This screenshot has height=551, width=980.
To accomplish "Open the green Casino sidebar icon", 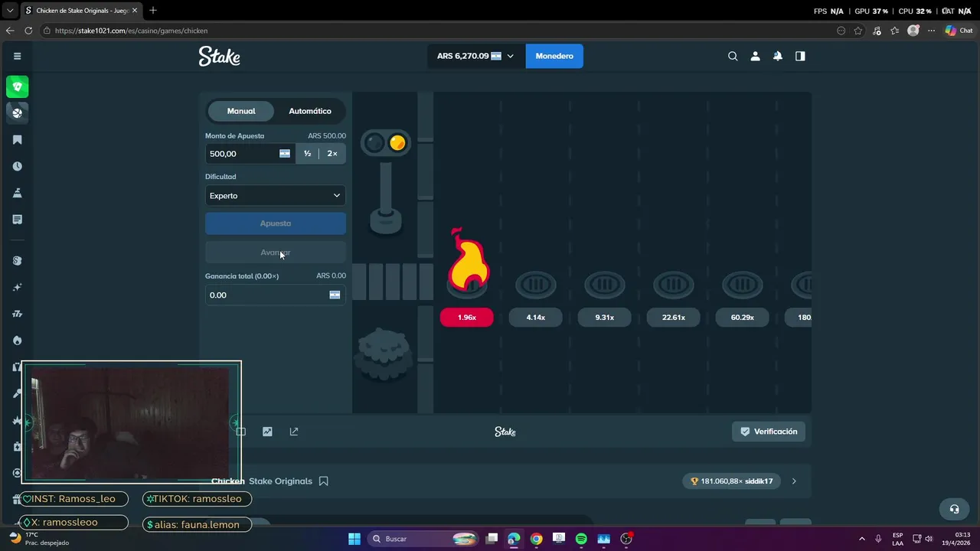I will point(18,86).
